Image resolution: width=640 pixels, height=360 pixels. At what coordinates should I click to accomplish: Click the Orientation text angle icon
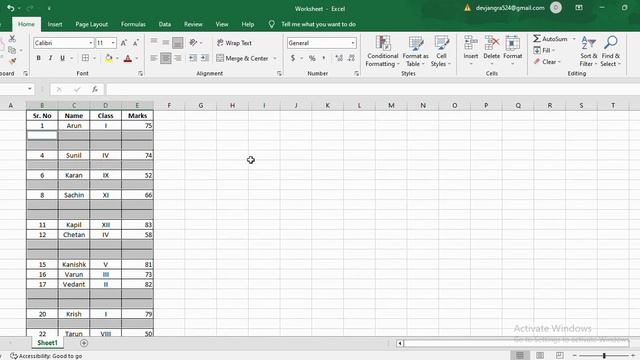coord(193,42)
